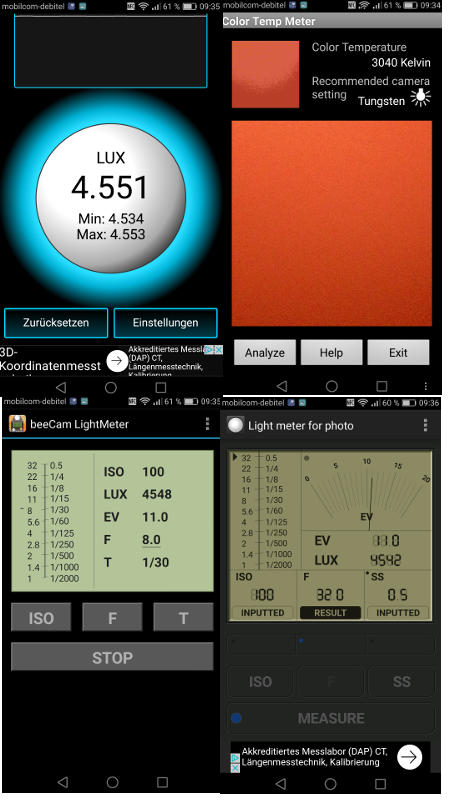Tap the Analyze button
This screenshot has height=800, width=450.
tap(265, 353)
